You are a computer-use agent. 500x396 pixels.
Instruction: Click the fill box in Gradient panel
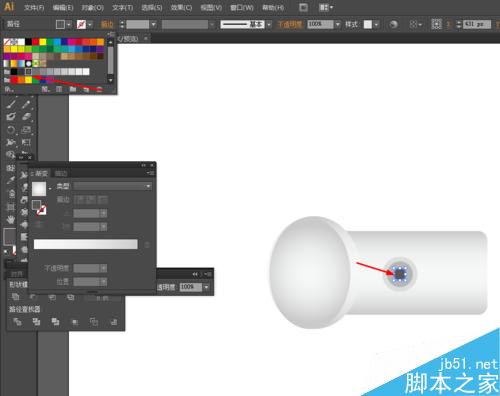coord(36,205)
